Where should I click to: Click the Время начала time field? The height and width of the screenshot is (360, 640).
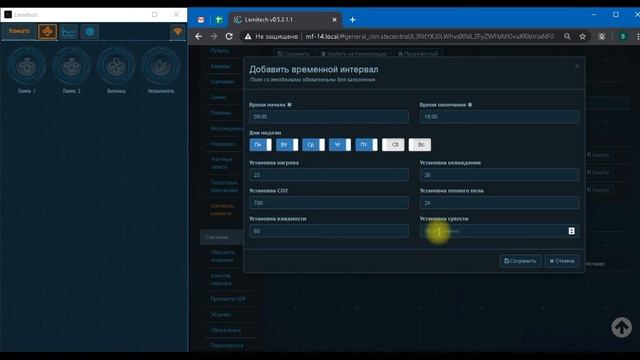click(329, 116)
